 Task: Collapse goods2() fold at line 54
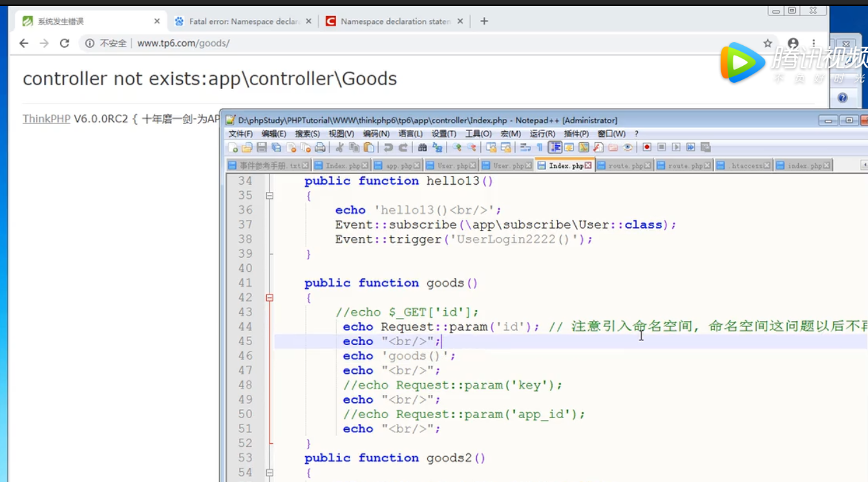point(270,473)
